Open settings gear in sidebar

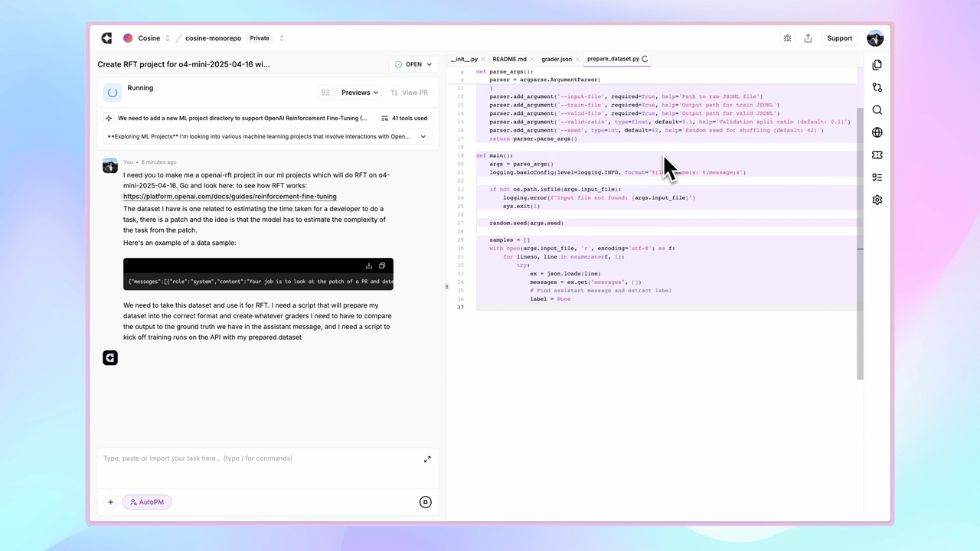(x=877, y=200)
